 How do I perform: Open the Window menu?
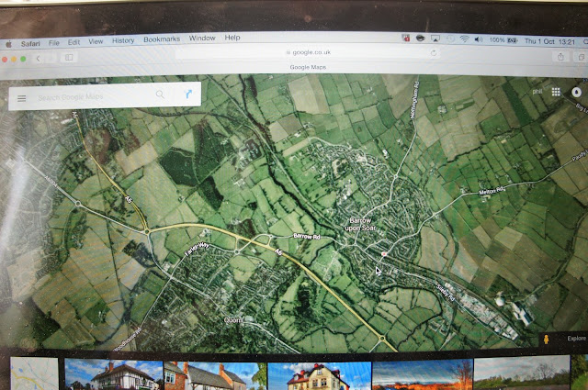point(202,39)
